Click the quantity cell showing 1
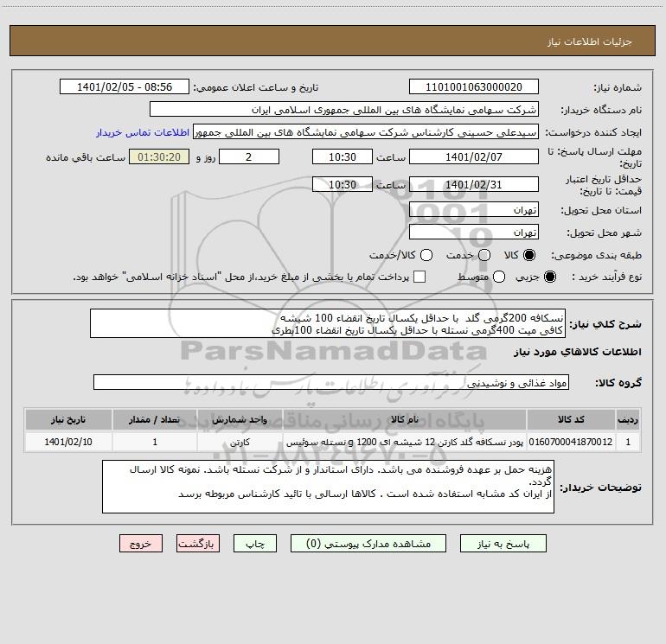This screenshot has width=666, height=644. point(155,442)
